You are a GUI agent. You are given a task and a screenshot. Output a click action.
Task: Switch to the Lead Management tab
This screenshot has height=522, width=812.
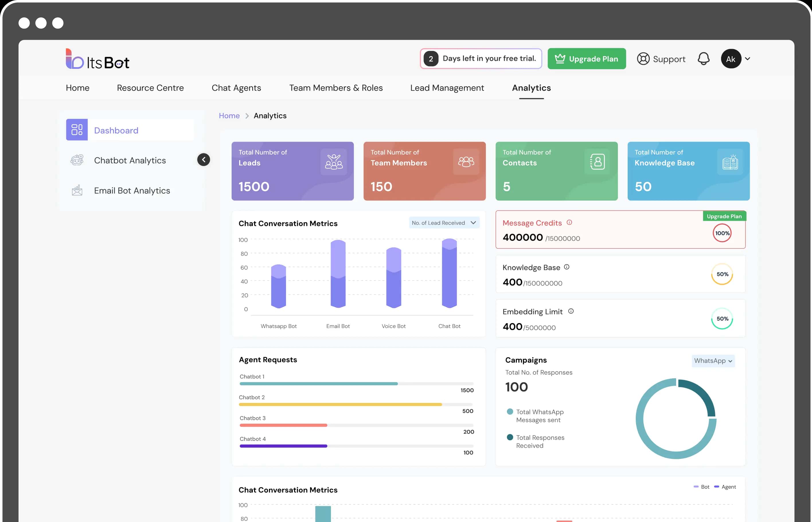447,88
